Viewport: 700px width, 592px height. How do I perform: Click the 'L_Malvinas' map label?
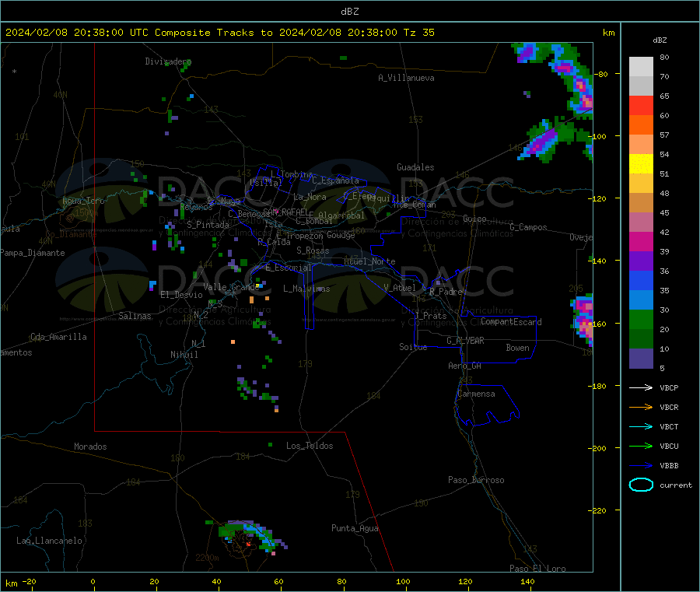tap(306, 289)
